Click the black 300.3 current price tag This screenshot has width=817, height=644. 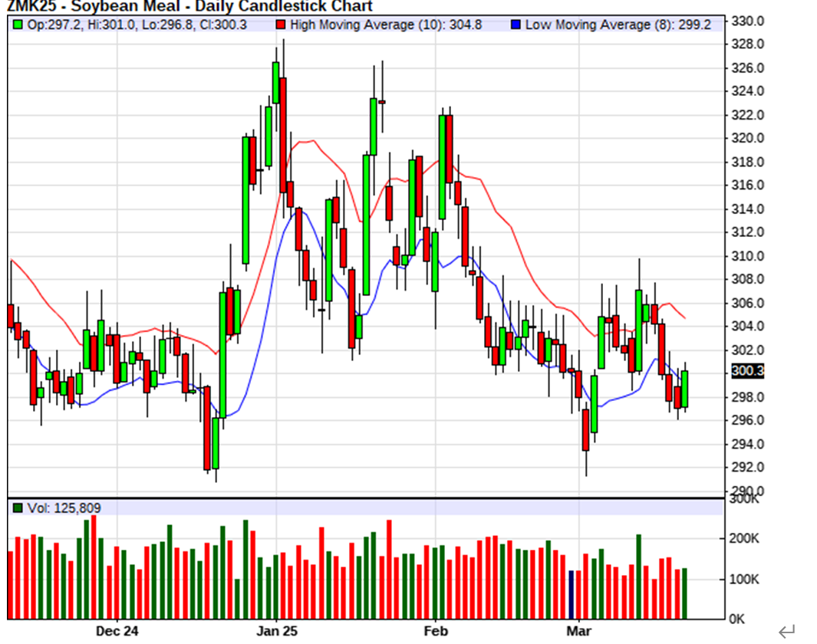748,371
